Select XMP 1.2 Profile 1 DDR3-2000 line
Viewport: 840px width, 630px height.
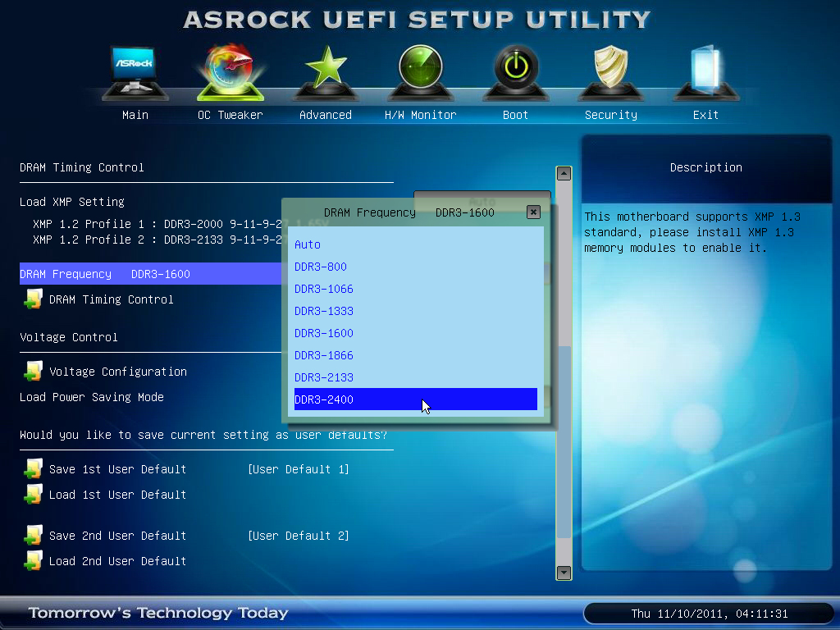tap(157, 224)
